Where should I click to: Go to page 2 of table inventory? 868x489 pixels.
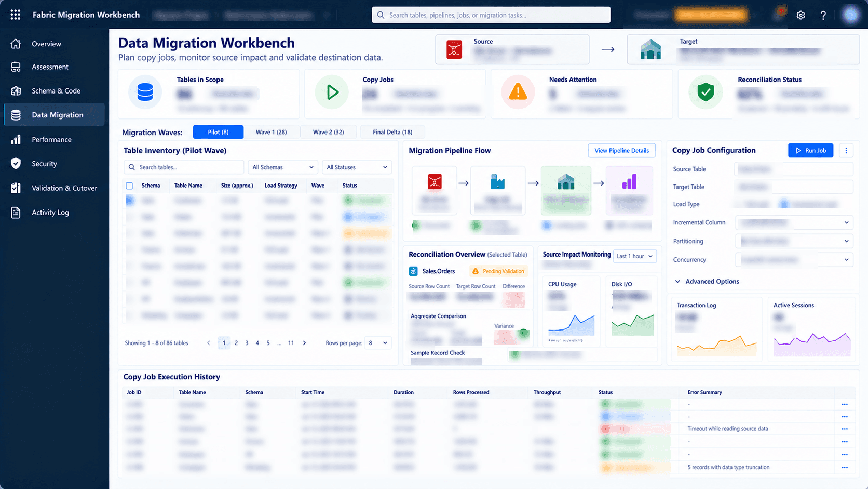236,343
